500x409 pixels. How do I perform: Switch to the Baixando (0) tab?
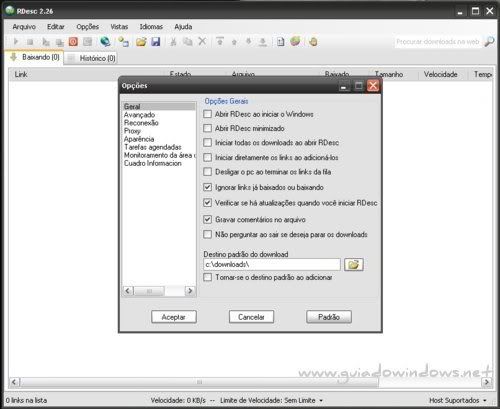(x=34, y=57)
